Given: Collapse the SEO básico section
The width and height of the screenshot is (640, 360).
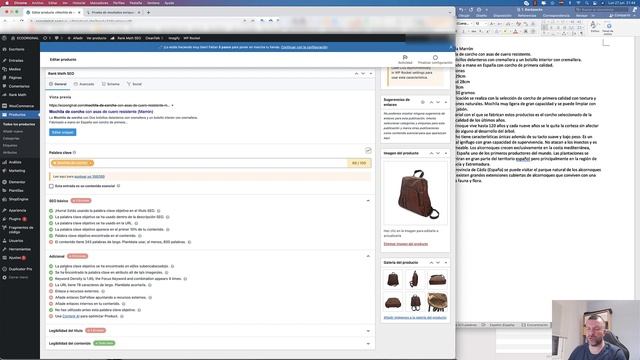Looking at the screenshot, I should (x=368, y=201).
